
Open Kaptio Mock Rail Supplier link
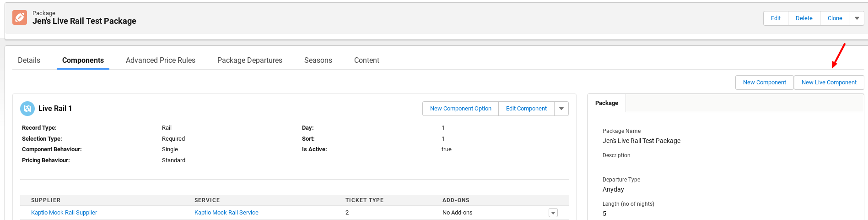64,213
